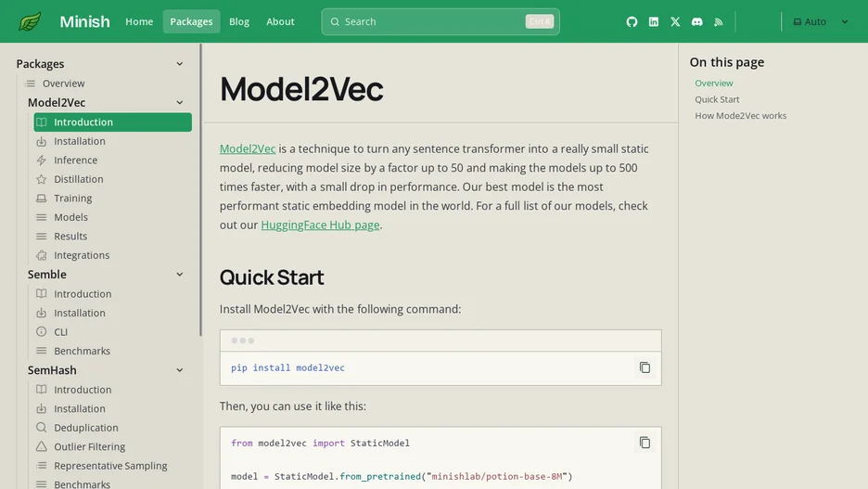Follow the Model2Vec link in paragraph

(248, 149)
